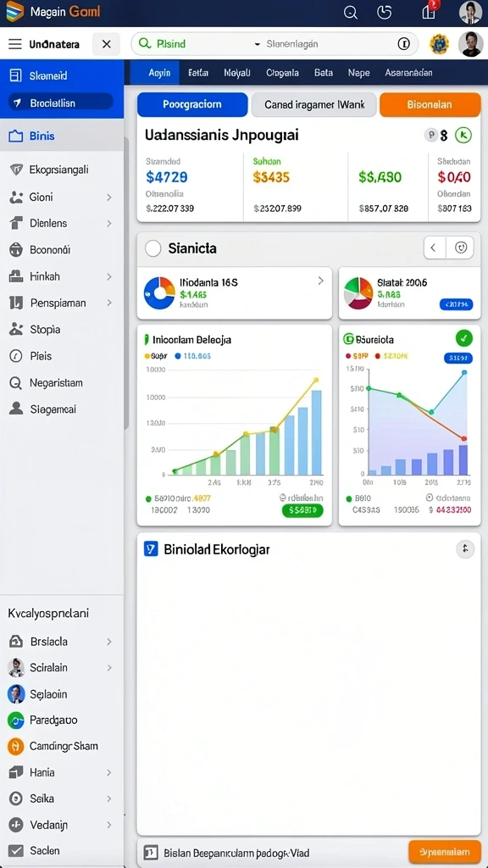Click the round sort button in Biniolad Ekorlogjar
Image resolution: width=488 pixels, height=868 pixels.
[465, 548]
